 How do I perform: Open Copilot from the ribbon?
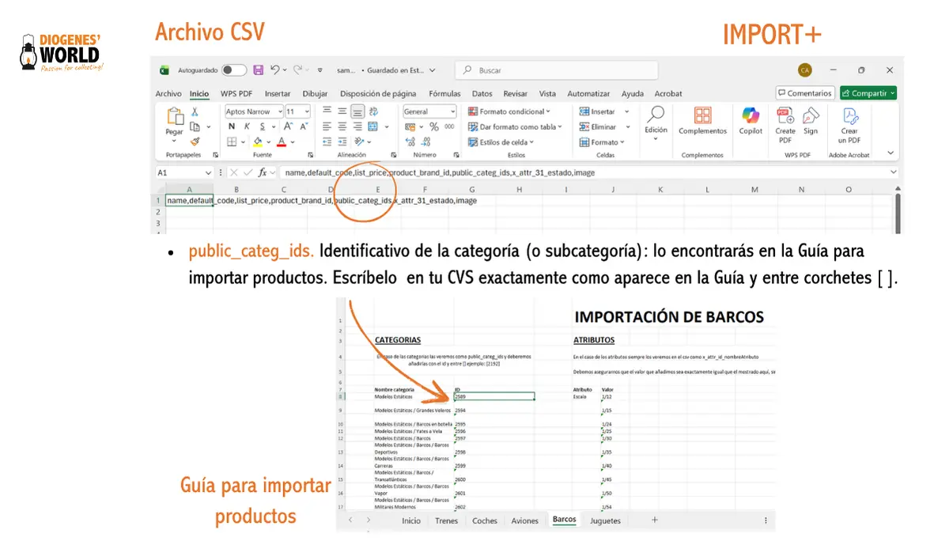tap(750, 121)
